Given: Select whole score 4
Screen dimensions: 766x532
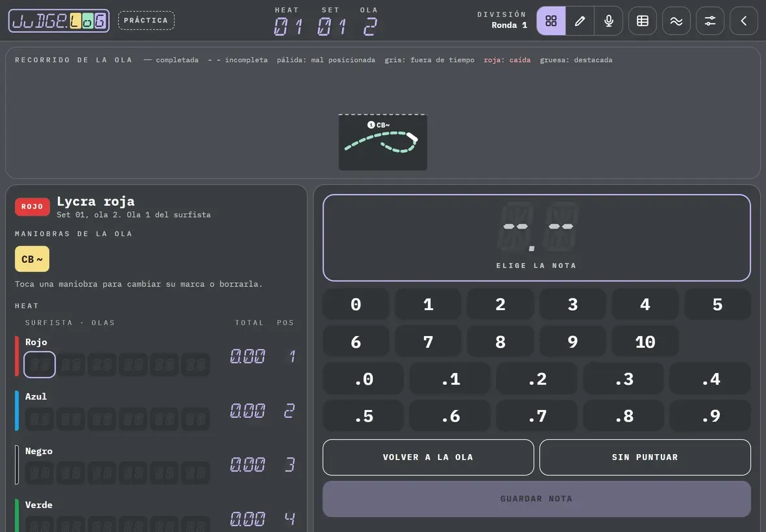Looking at the screenshot, I should coord(645,304).
